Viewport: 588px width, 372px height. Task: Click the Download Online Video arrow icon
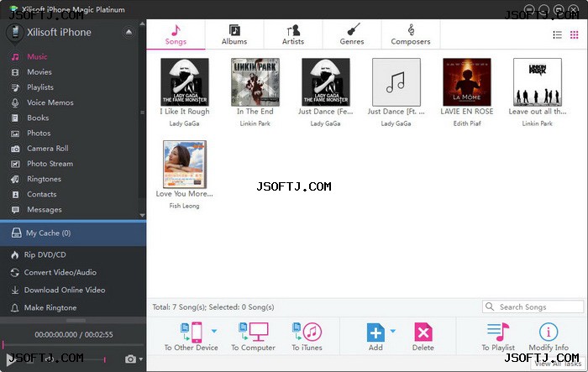coord(14,291)
